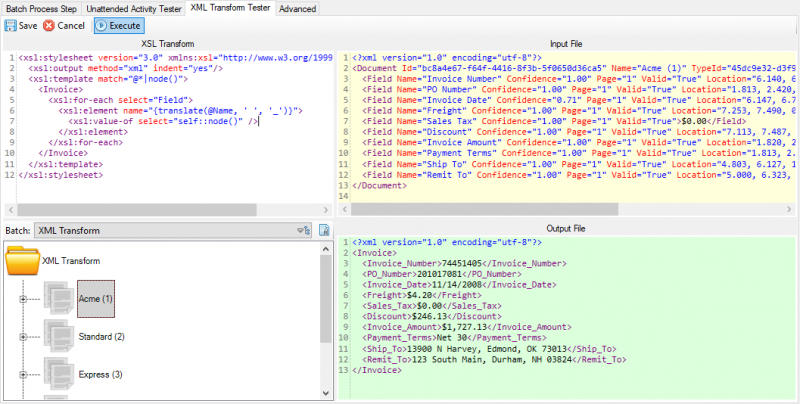Go to the Advanced tab

[x=297, y=8]
